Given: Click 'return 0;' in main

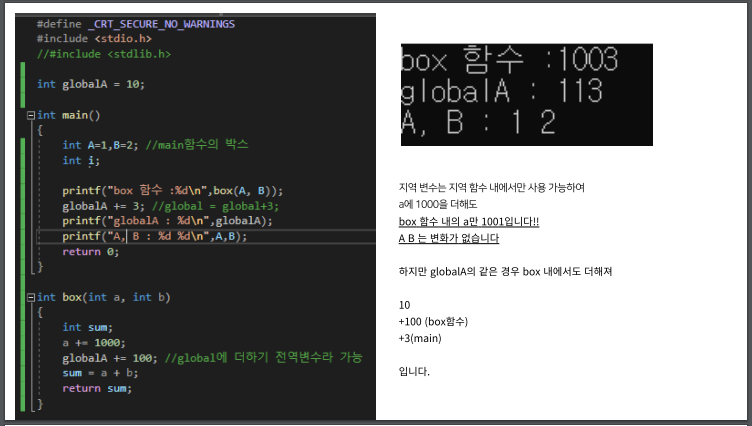Looking at the screenshot, I should (90, 252).
